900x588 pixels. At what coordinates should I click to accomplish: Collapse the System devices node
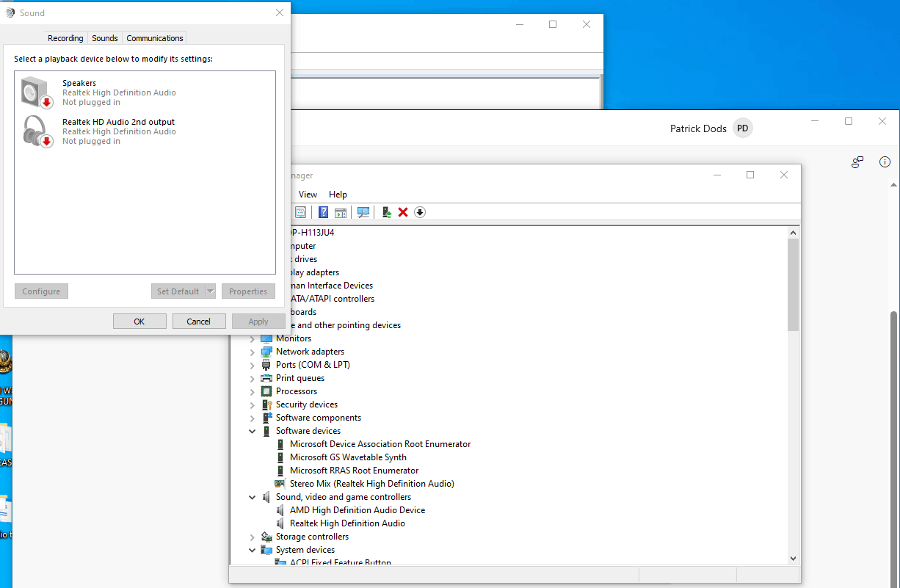253,550
